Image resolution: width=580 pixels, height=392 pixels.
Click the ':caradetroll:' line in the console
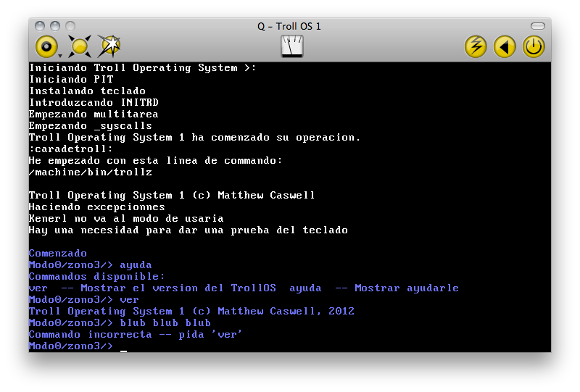[70, 149]
